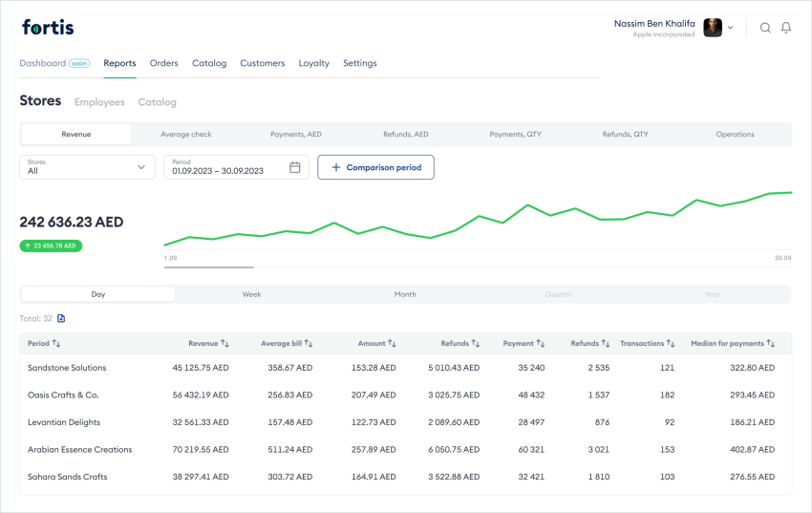Open the Stores dropdown
The height and width of the screenshot is (513, 812).
[87, 167]
